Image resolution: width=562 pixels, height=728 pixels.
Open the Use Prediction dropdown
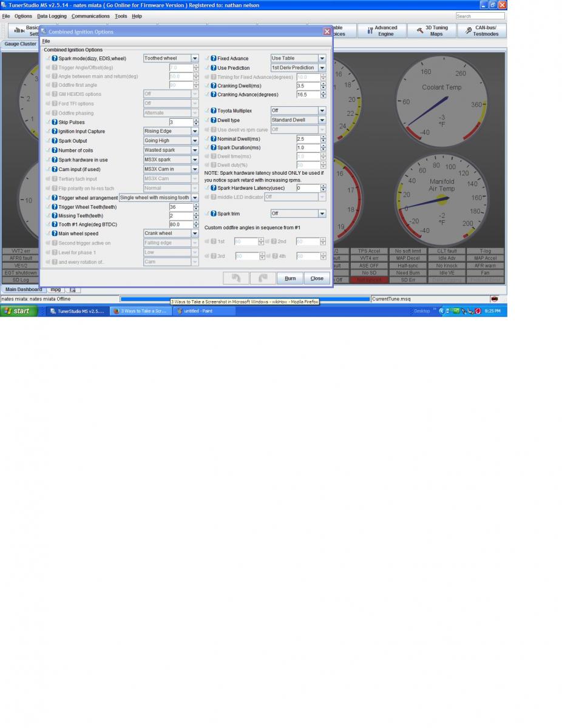(x=298, y=68)
